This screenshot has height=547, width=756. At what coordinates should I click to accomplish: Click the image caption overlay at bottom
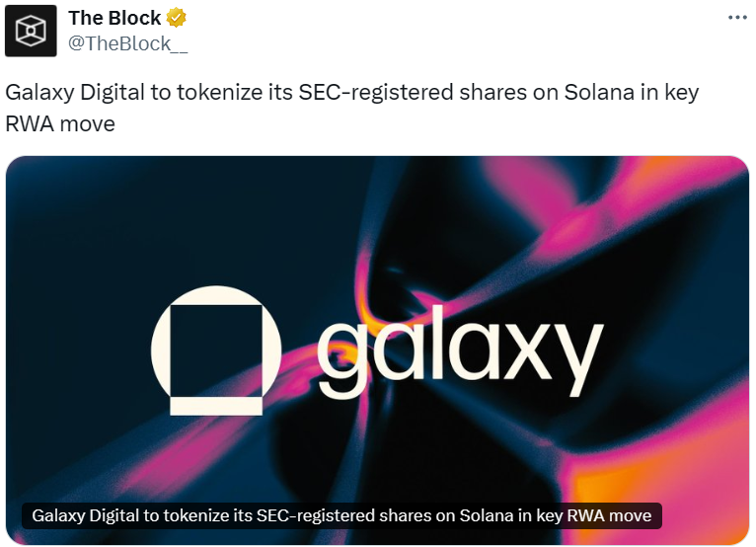click(341, 516)
